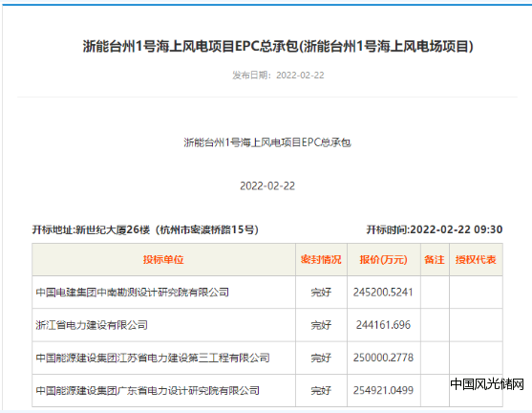Select bidder 浙江省电力建设有限公司
The height and width of the screenshot is (413, 532).
pyautogui.click(x=92, y=325)
